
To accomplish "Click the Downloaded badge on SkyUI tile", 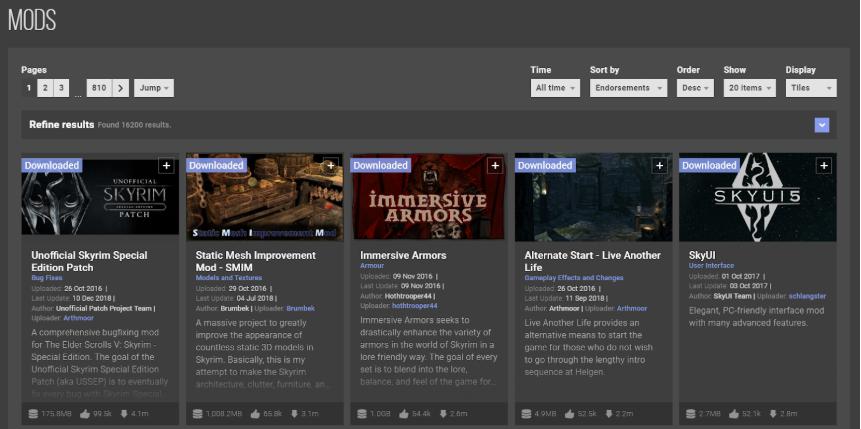I will 709,165.
